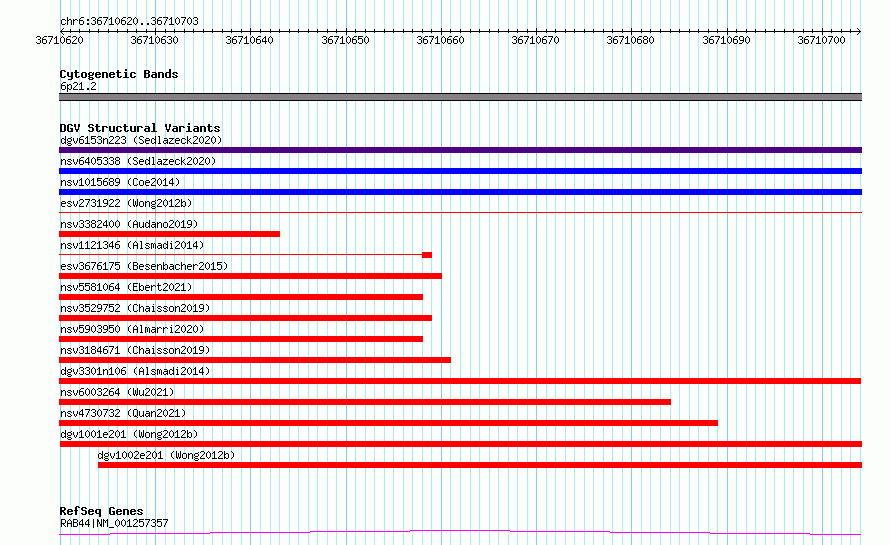Click ruler position 36710630
The height and width of the screenshot is (545, 890).
coord(154,40)
